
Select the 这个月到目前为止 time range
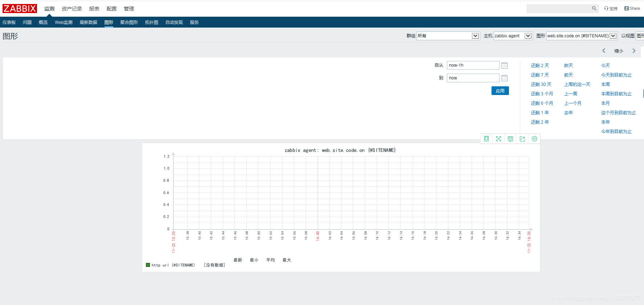[x=619, y=113]
